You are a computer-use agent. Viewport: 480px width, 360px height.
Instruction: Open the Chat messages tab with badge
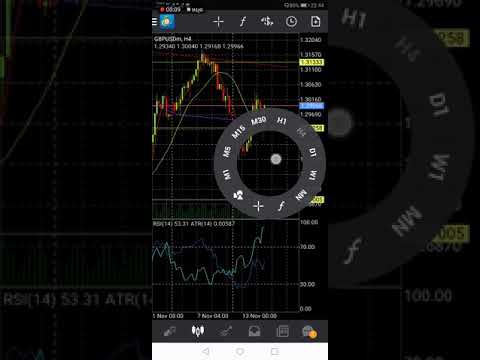(x=309, y=332)
